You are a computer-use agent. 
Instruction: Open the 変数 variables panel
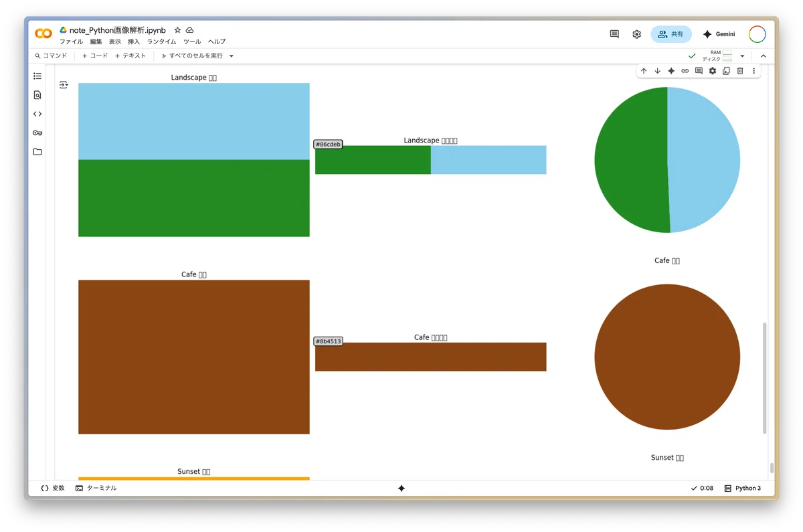coord(53,489)
